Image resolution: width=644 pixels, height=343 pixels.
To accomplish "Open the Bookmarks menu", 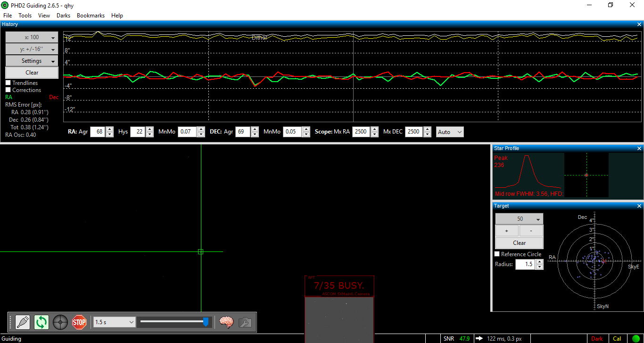I will pyautogui.click(x=91, y=16).
